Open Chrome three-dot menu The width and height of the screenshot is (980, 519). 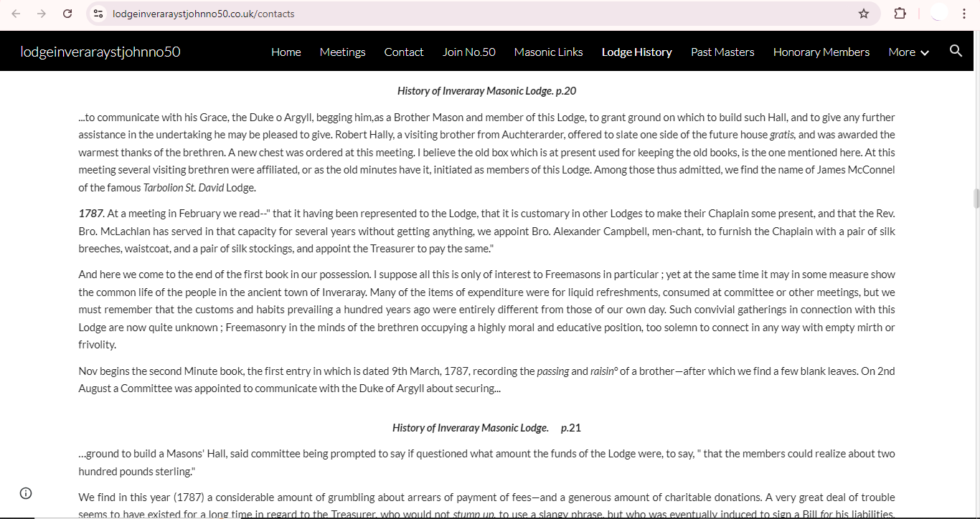coord(964,14)
